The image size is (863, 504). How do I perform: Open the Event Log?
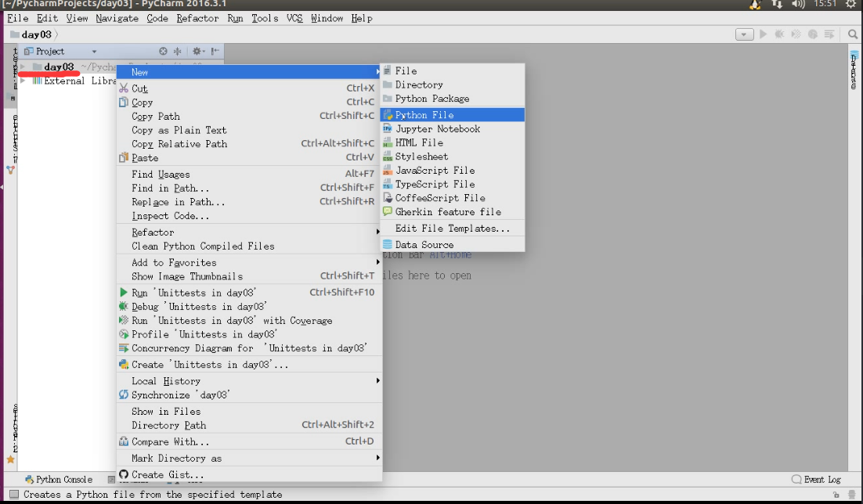(x=816, y=479)
